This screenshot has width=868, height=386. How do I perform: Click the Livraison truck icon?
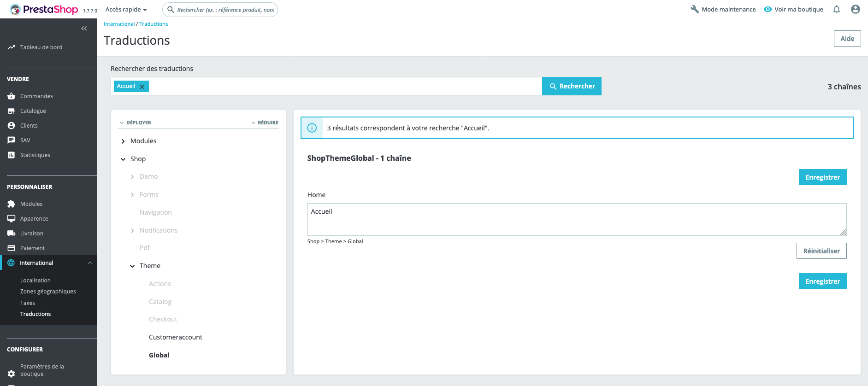(12, 234)
